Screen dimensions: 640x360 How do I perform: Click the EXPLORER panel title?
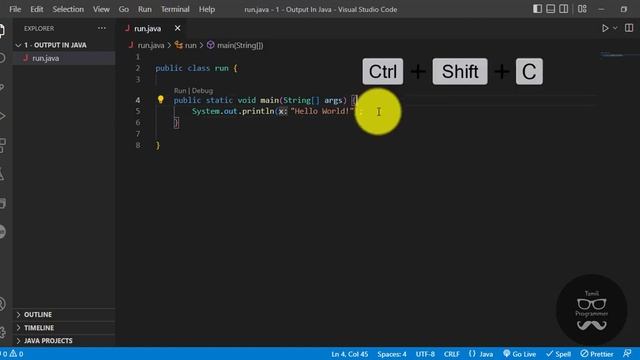(x=39, y=29)
